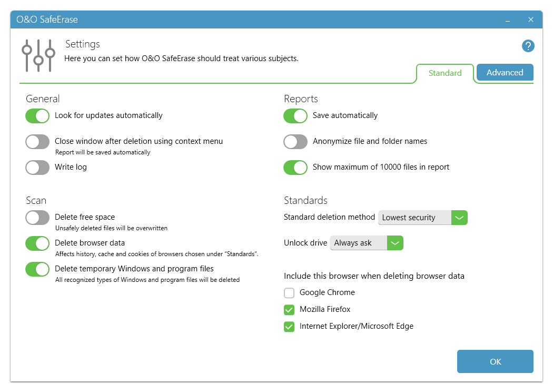Click the green chevron on Unlock drive dropdown

[396, 243]
